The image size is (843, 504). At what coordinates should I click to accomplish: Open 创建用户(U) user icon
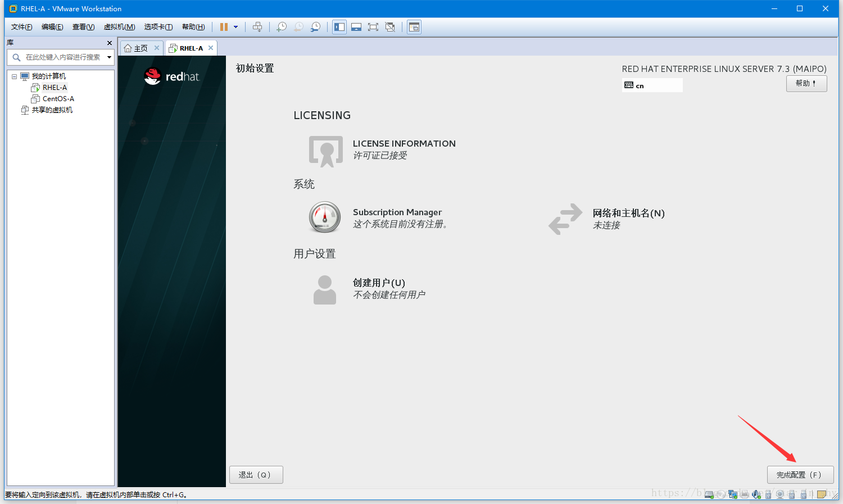(325, 290)
